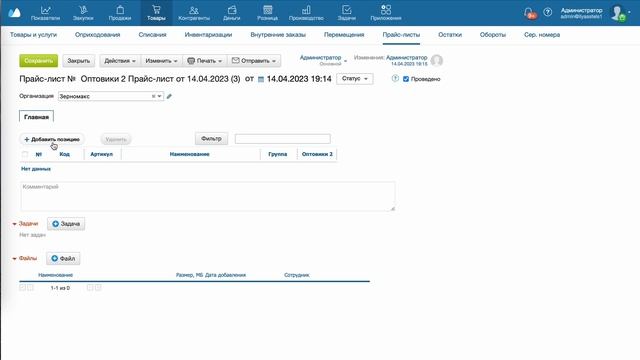The height and width of the screenshot is (360, 640).
Task: Open the Отправить dropdown
Action: (253, 61)
